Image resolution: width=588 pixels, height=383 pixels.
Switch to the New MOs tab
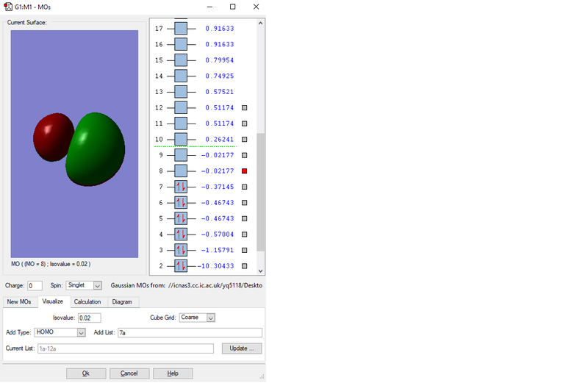pyautogui.click(x=19, y=302)
